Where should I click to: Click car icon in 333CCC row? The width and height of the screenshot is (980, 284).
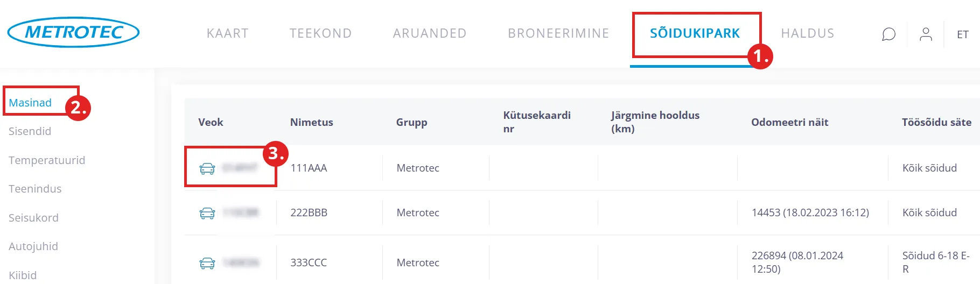pyautogui.click(x=207, y=263)
